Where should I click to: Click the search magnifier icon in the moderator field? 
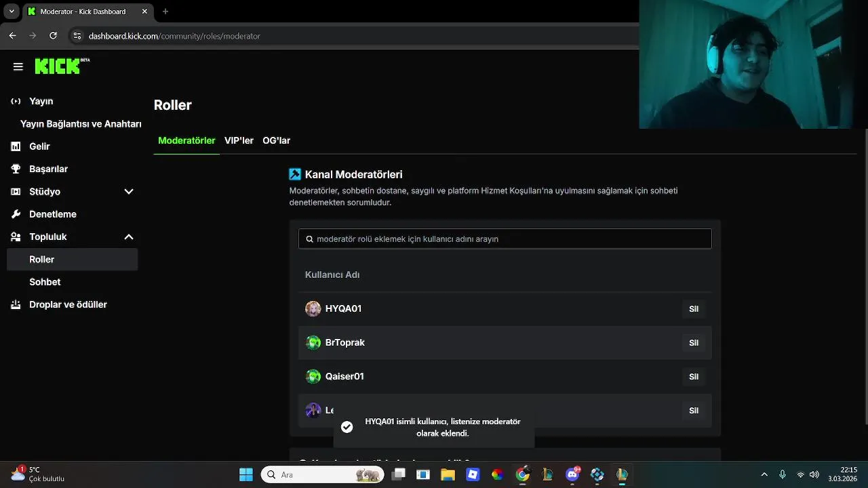[x=310, y=239]
